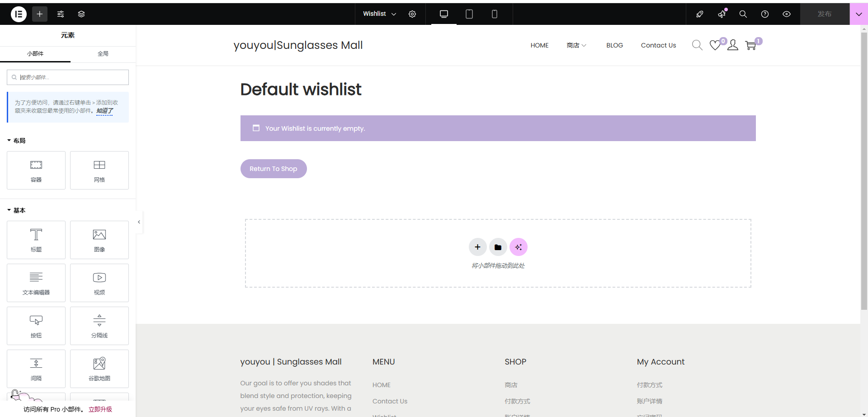Open the What's New megaphone icon

pyautogui.click(x=722, y=14)
